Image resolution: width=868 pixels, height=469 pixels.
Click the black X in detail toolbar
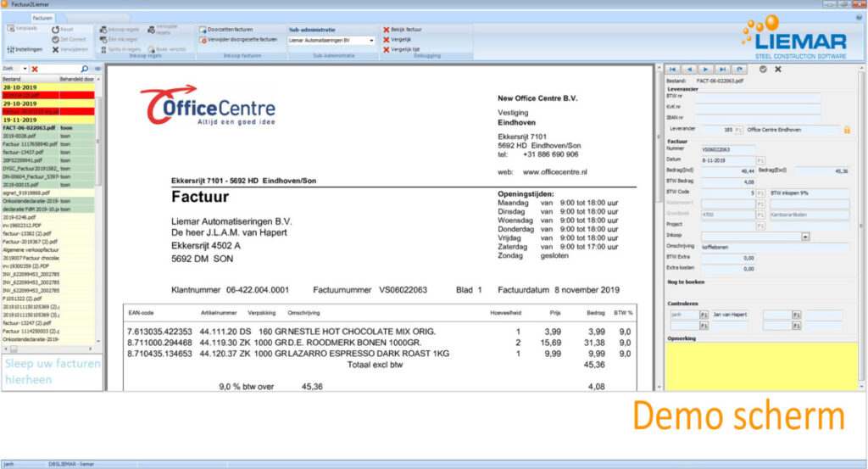pos(778,70)
